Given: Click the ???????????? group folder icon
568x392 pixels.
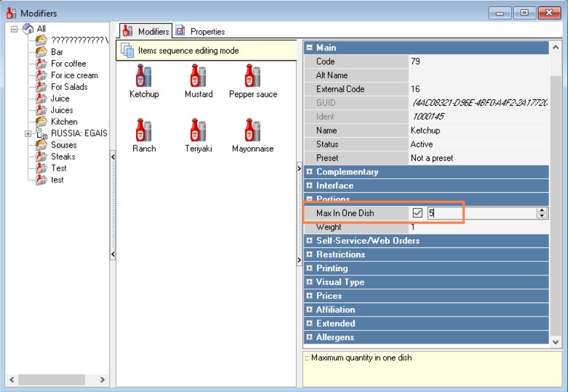Looking at the screenshot, I should (41, 40).
